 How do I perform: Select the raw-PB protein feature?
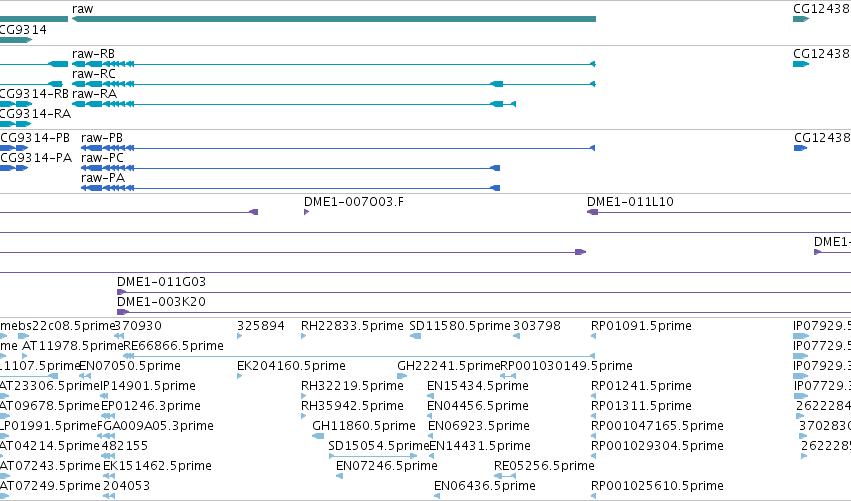[338, 148]
